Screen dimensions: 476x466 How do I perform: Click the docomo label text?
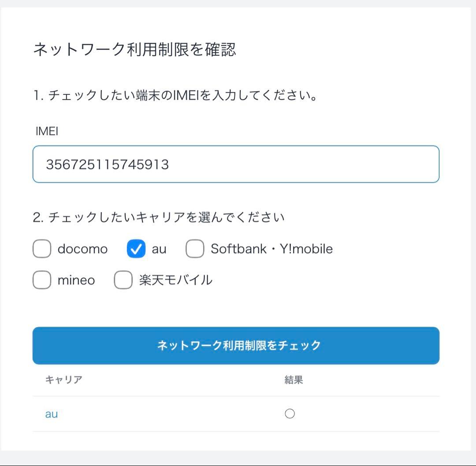[x=81, y=249]
